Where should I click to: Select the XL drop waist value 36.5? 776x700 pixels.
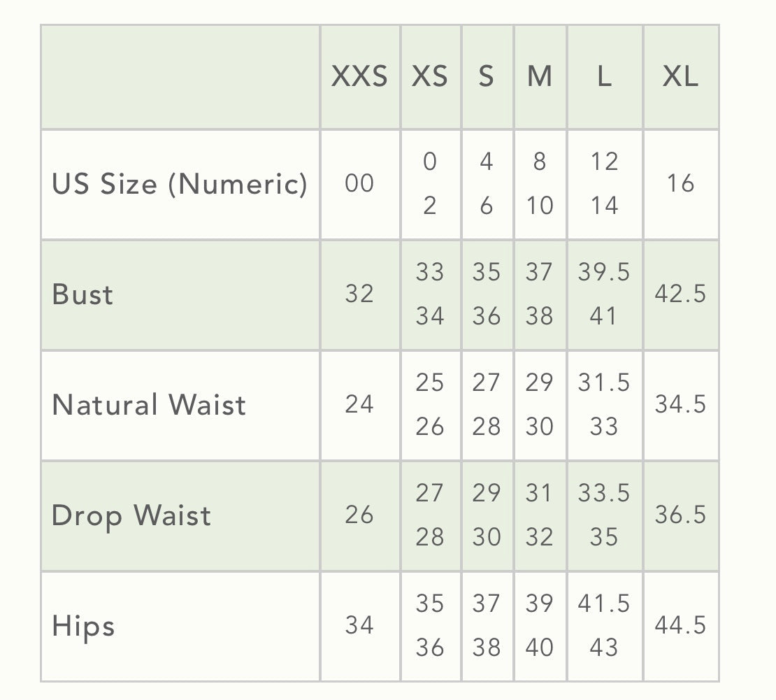click(680, 515)
